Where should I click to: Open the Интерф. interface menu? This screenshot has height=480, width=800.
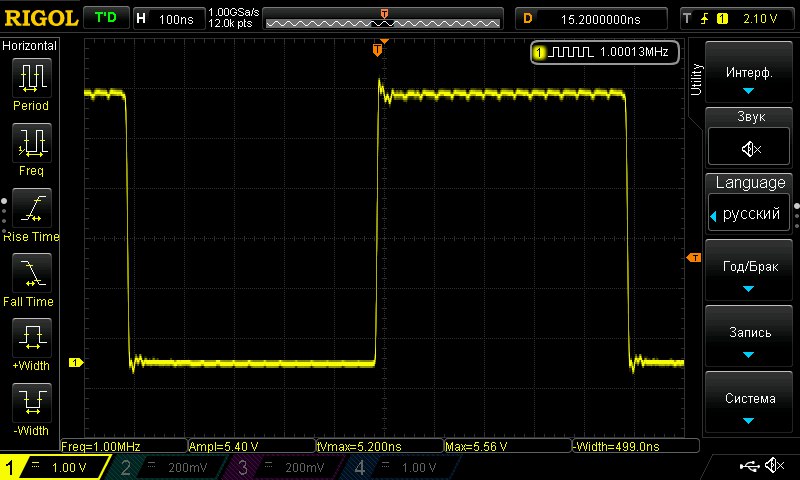click(748, 72)
